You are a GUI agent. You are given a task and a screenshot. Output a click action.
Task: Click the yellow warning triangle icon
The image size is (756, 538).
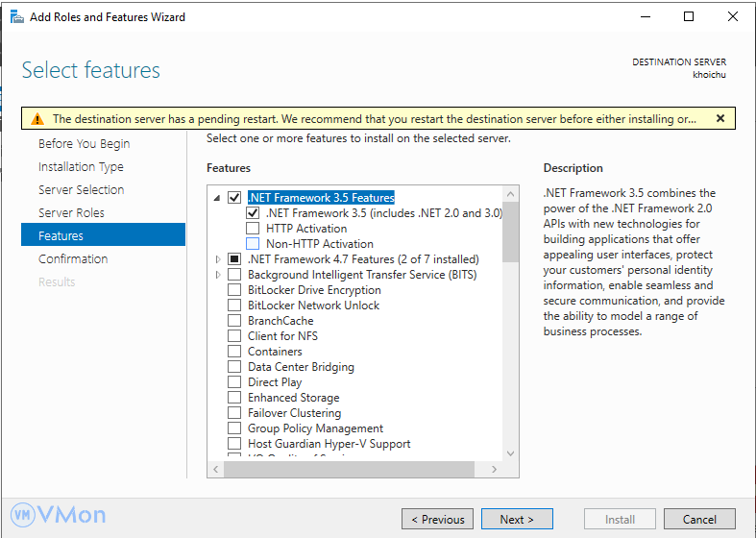(37, 119)
